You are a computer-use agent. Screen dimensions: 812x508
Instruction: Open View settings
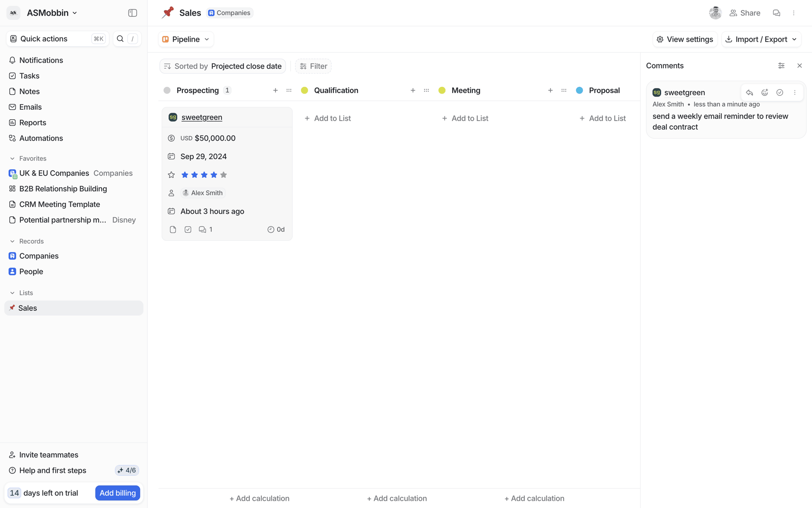tap(685, 39)
